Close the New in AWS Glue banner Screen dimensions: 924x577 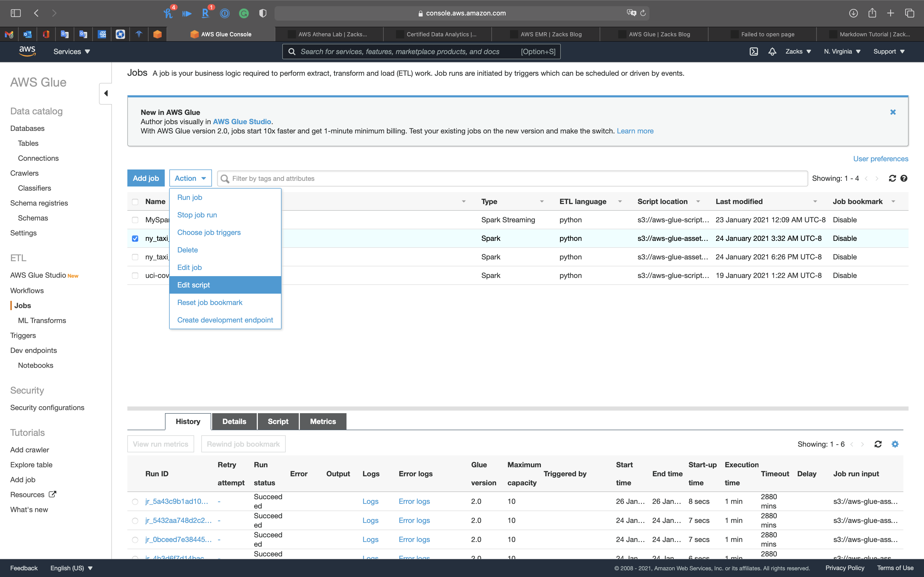[x=893, y=112]
